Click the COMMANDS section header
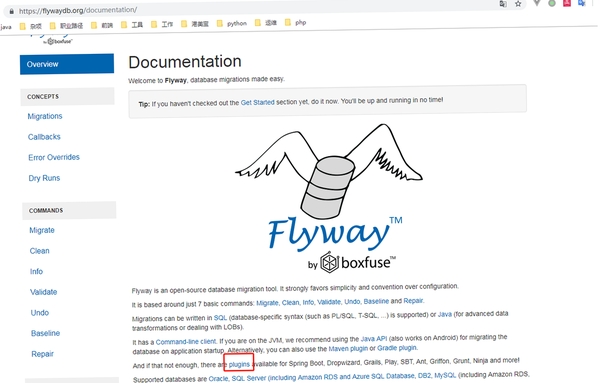 coord(69,210)
